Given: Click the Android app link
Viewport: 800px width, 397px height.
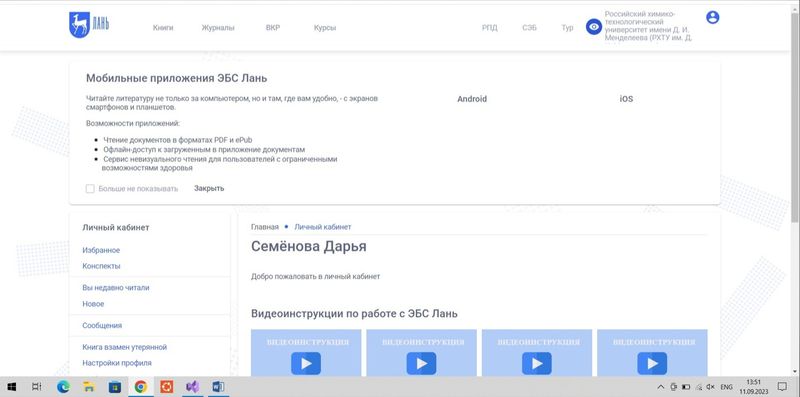Looking at the screenshot, I should point(472,99).
